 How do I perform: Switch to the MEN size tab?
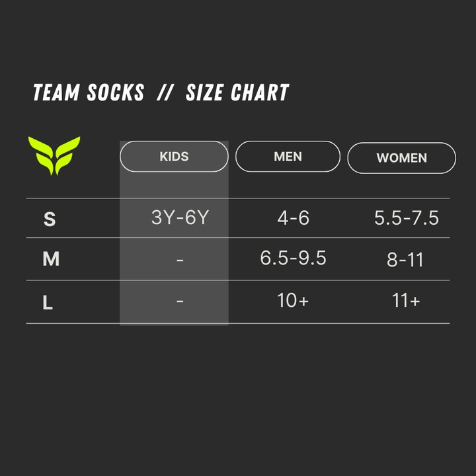[288, 157]
